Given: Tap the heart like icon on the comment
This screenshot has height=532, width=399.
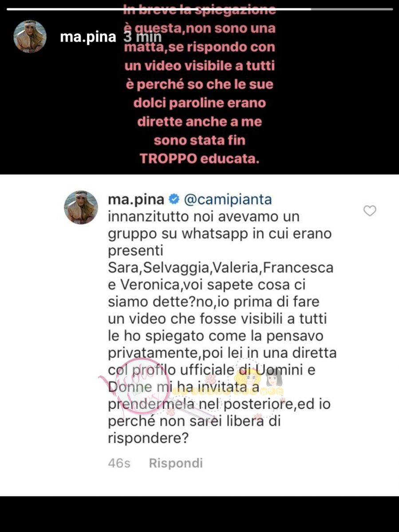Looking at the screenshot, I should (x=370, y=211).
